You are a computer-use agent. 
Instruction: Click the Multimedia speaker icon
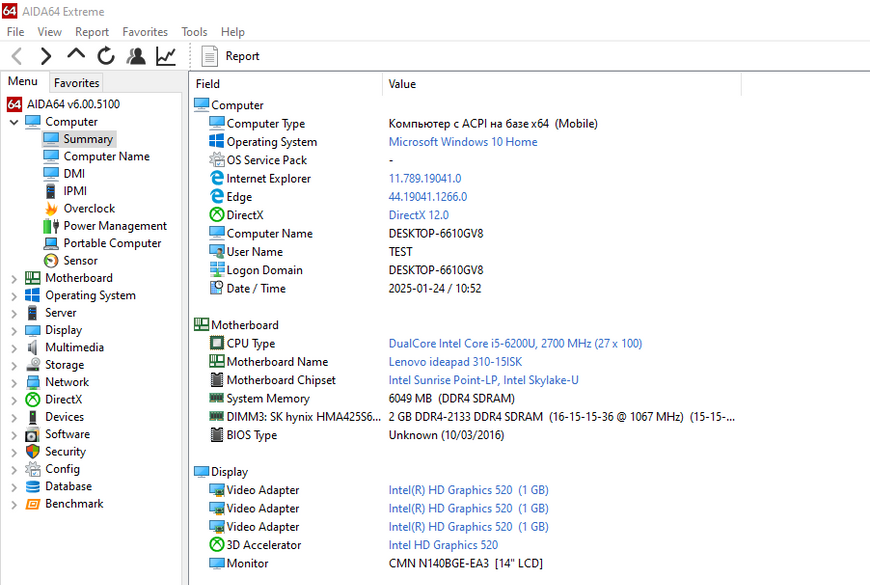tap(33, 347)
